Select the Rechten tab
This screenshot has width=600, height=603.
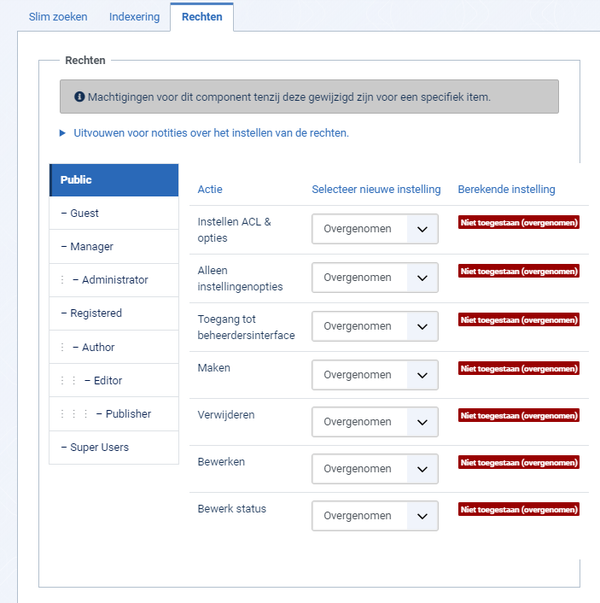(x=202, y=17)
